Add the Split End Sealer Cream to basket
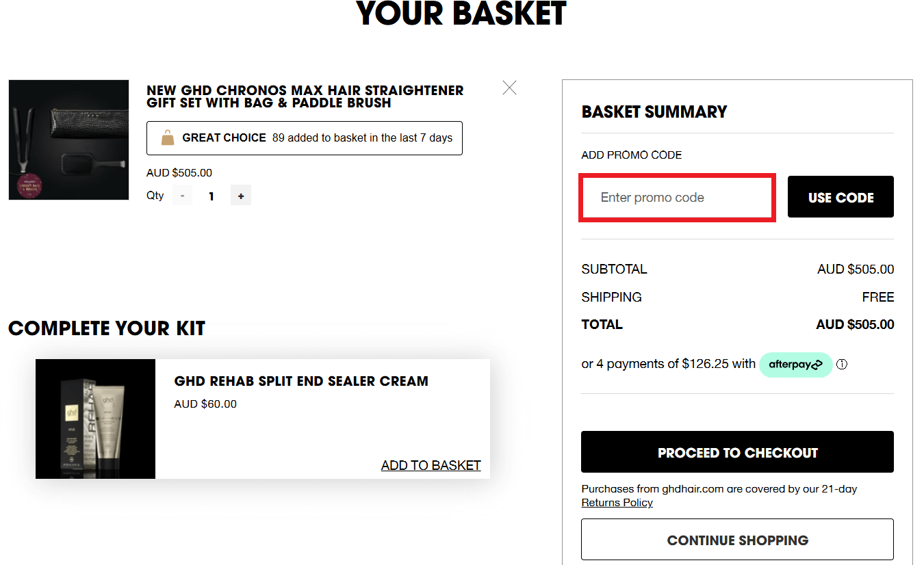This screenshot has height=565, width=924. [x=431, y=465]
